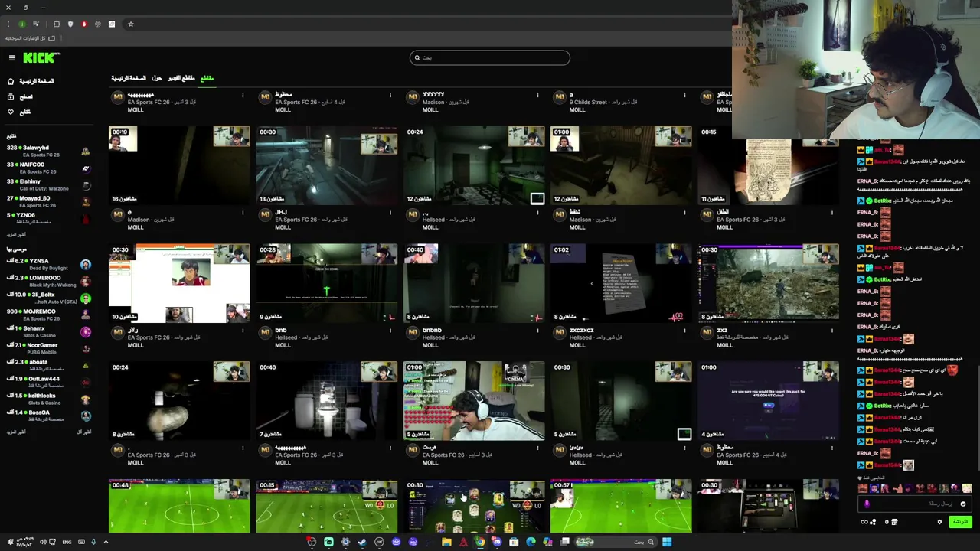Open NoorGamer recommended channel
980x551 pixels.
tap(48, 348)
